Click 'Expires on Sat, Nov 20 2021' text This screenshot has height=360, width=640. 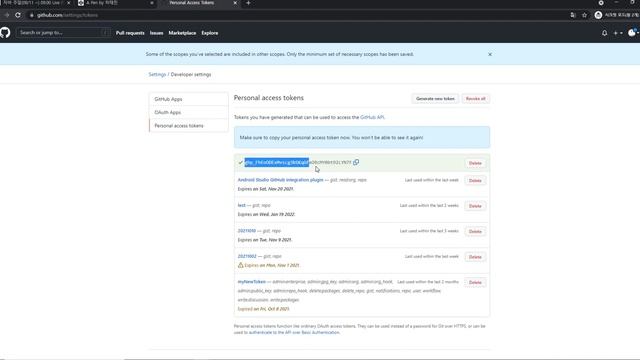(x=266, y=189)
